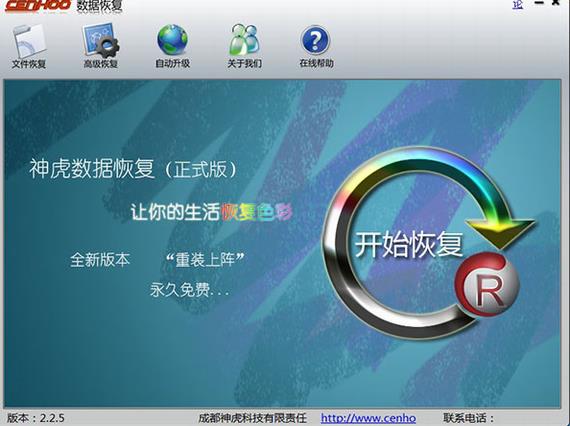Screen dimensions: 570x426
Task: Click the 自动升级 text label
Action: [x=172, y=64]
